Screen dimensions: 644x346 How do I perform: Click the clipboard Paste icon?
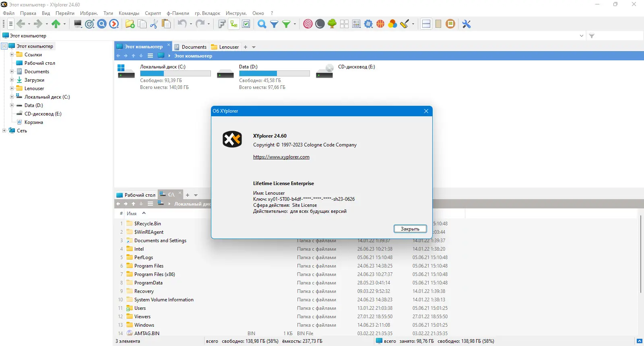click(x=166, y=24)
